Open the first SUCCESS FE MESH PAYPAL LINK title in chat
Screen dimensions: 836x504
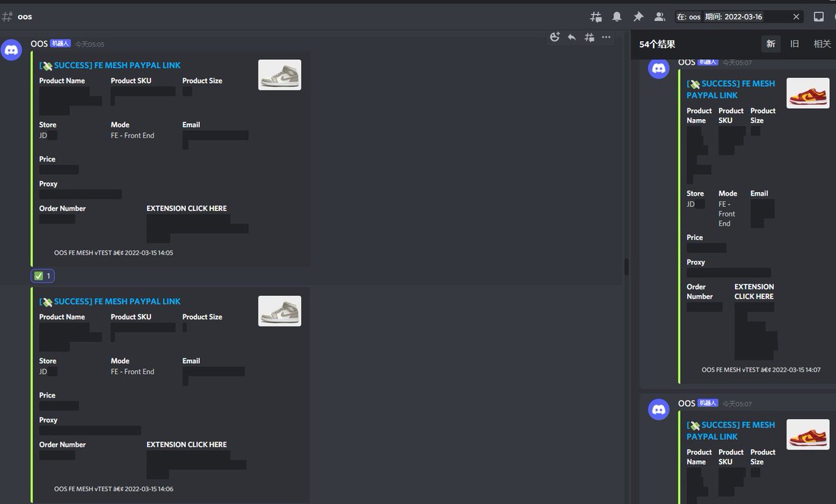[x=110, y=65]
